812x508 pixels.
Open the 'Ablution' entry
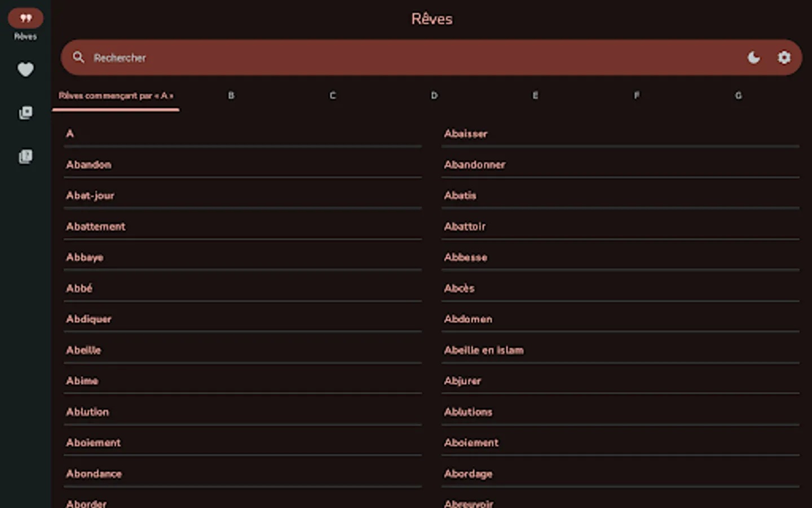pos(242,412)
